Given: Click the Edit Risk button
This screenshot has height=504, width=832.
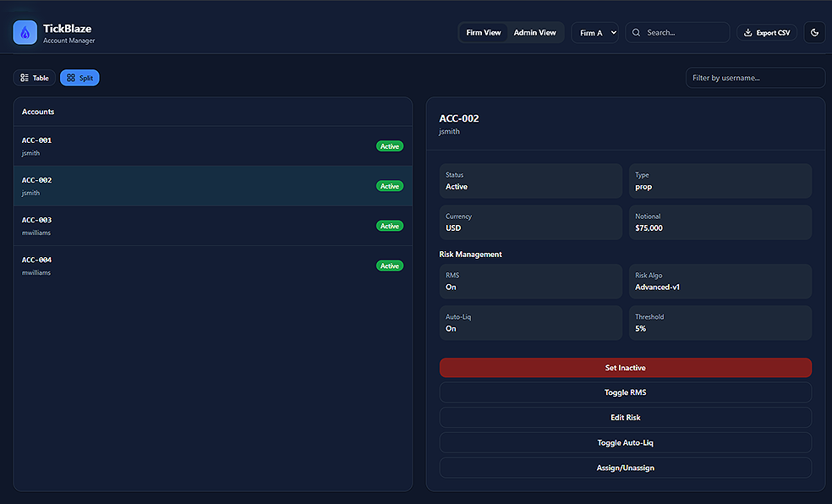Looking at the screenshot, I should click(x=625, y=418).
